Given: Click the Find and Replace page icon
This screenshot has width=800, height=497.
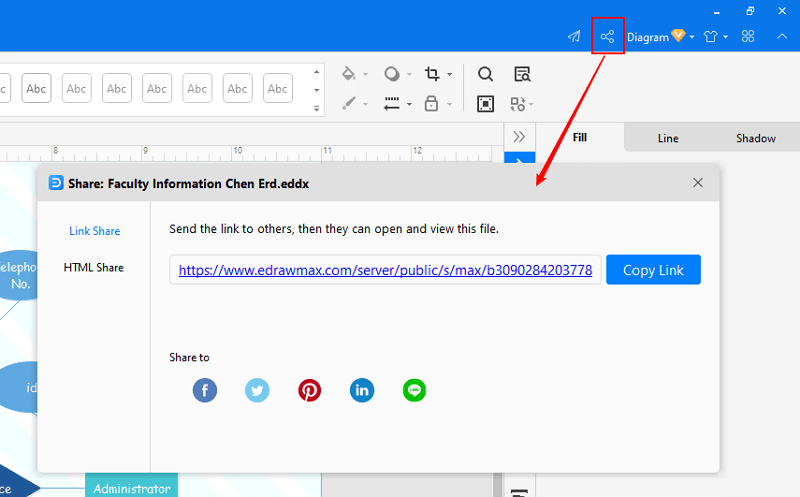Looking at the screenshot, I should (x=522, y=74).
